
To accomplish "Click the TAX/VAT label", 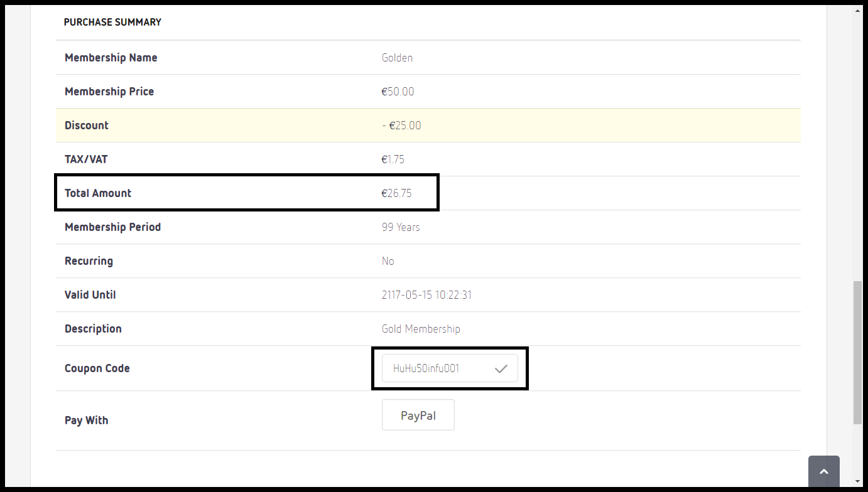I will coord(87,159).
